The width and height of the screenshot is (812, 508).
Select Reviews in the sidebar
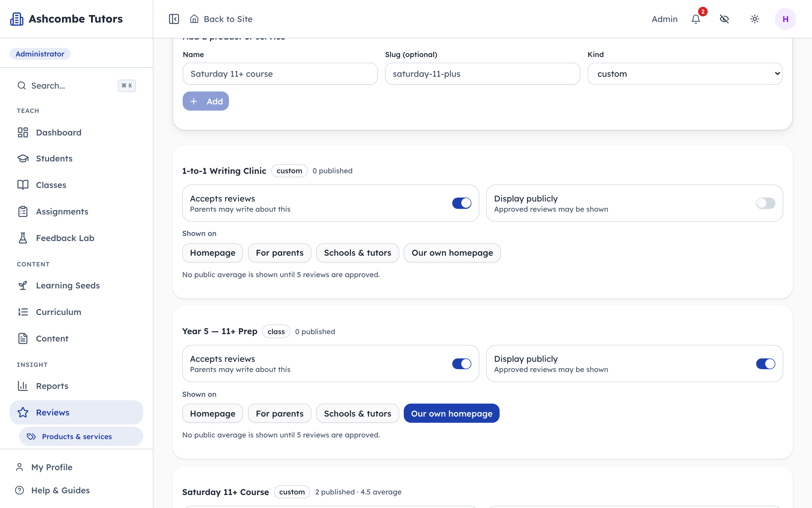pyautogui.click(x=76, y=412)
